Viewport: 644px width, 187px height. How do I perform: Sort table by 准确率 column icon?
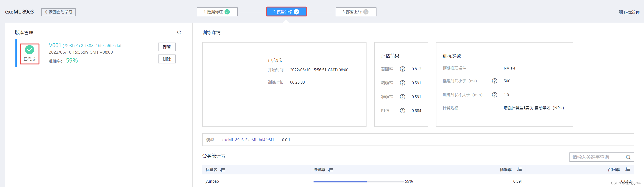330,170
